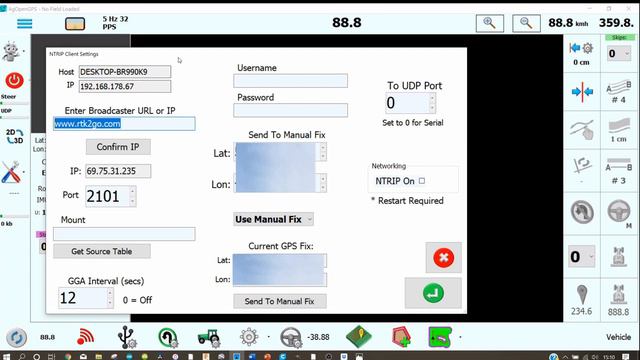Click the day/night field view icon
640x360 pixels.
point(75,24)
